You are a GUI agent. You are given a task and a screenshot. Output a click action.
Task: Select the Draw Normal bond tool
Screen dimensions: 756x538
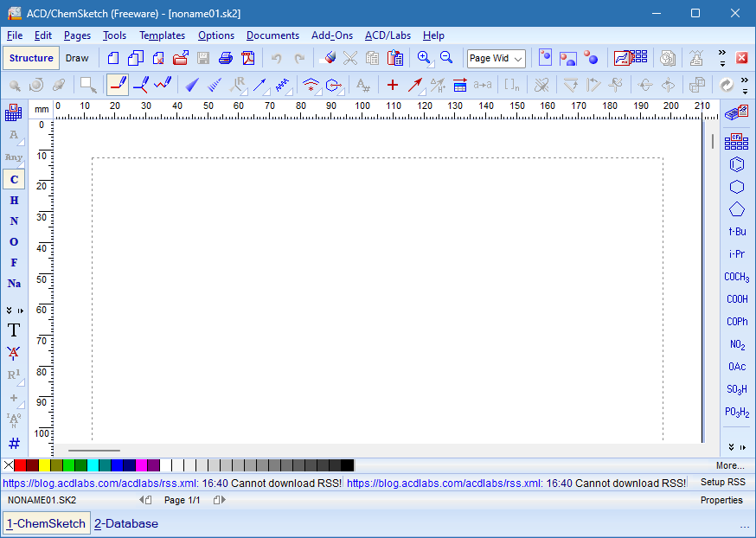[x=118, y=86]
